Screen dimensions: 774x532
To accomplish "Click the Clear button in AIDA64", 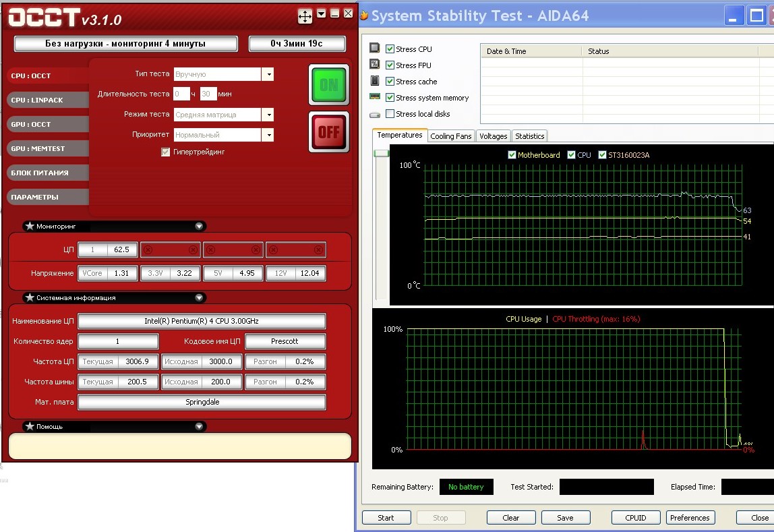I will (511, 518).
